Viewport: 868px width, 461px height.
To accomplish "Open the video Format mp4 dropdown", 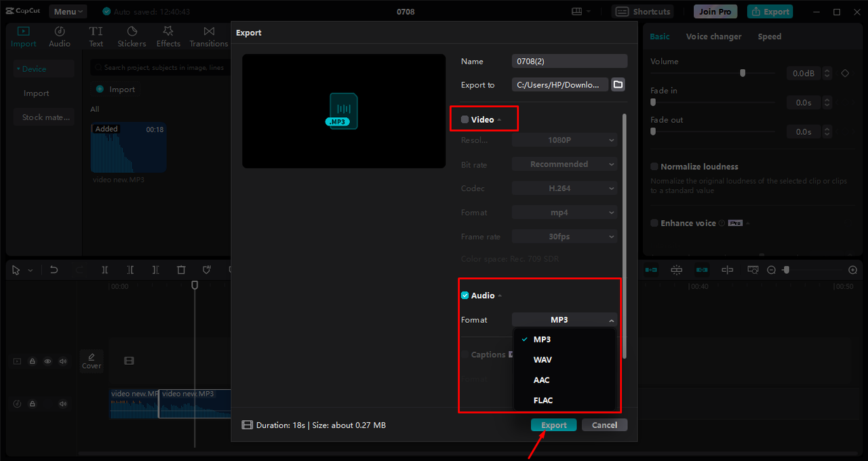I will coord(565,212).
